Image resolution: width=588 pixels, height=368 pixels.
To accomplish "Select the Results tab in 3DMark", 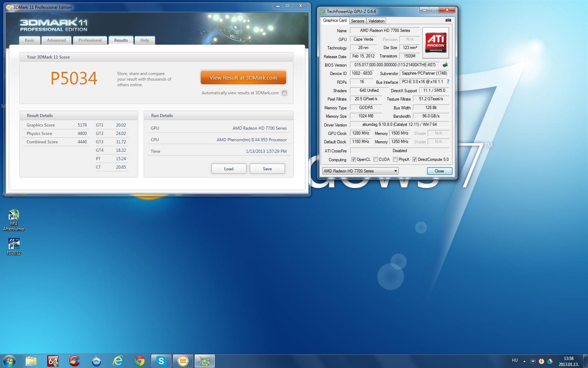I will [x=121, y=40].
